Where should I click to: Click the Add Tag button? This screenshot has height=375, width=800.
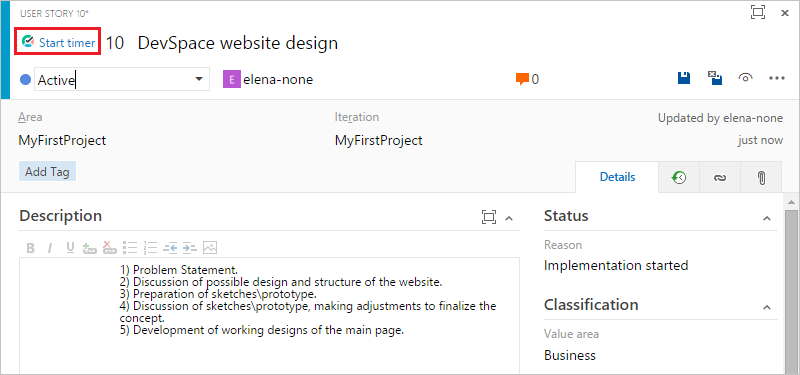[x=47, y=172]
